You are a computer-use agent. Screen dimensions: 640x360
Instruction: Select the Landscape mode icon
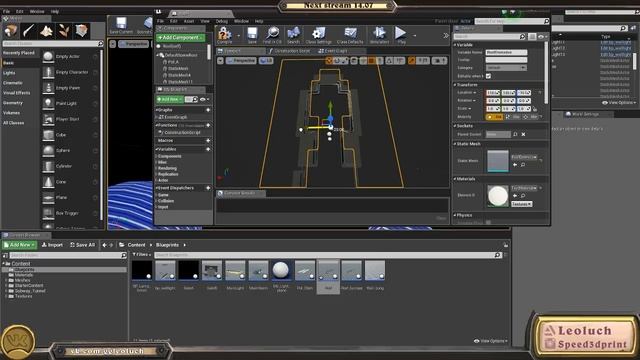click(46, 31)
